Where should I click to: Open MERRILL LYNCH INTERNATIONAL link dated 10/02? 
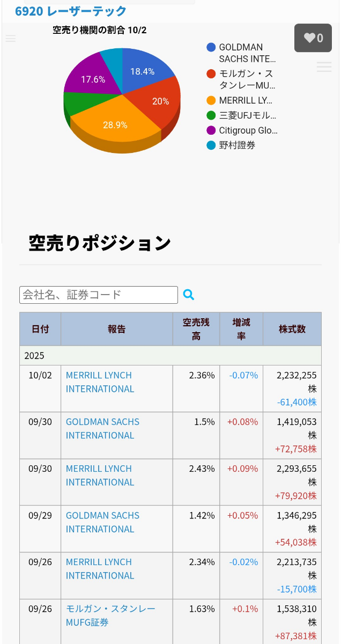(100, 382)
